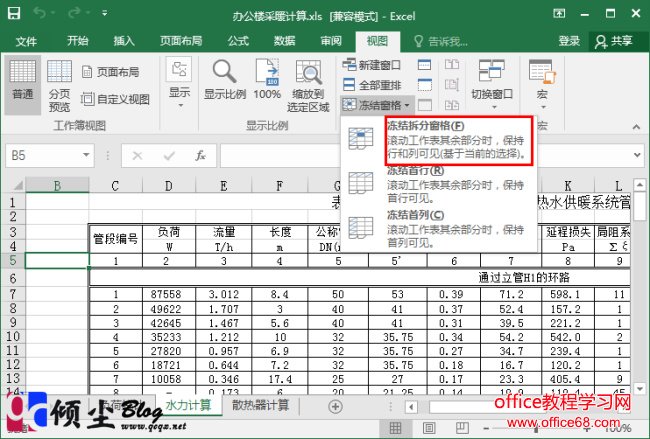Click Normal view icon in status bar

pyautogui.click(x=395, y=428)
